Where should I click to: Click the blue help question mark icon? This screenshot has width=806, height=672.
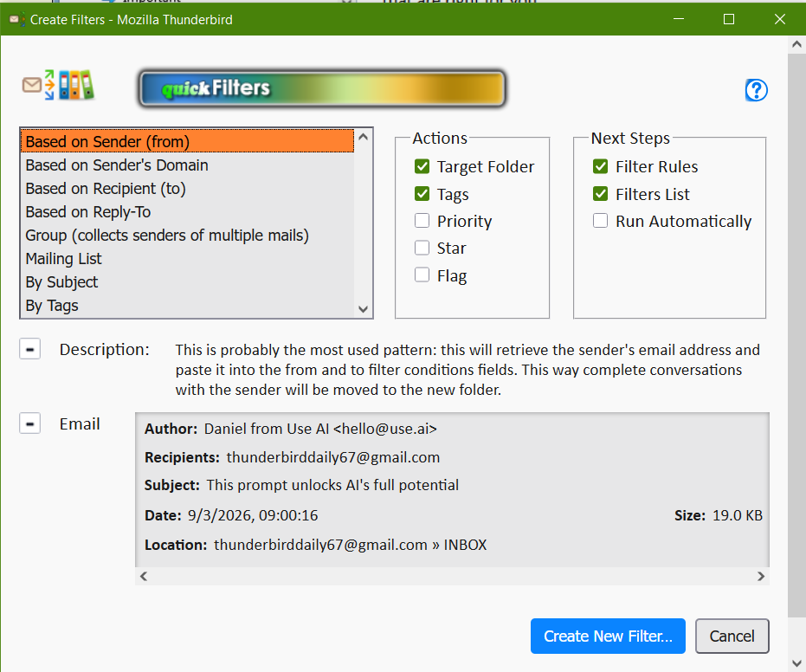coord(757,90)
